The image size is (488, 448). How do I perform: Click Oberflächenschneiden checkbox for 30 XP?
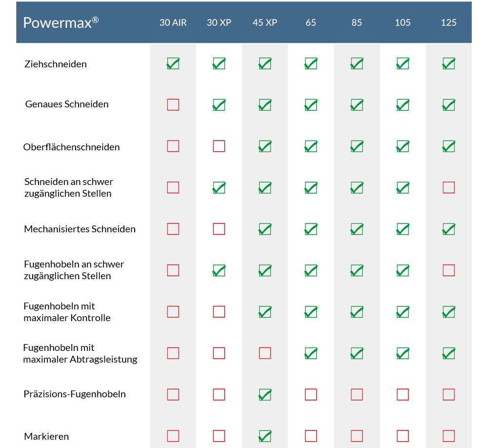tap(219, 146)
